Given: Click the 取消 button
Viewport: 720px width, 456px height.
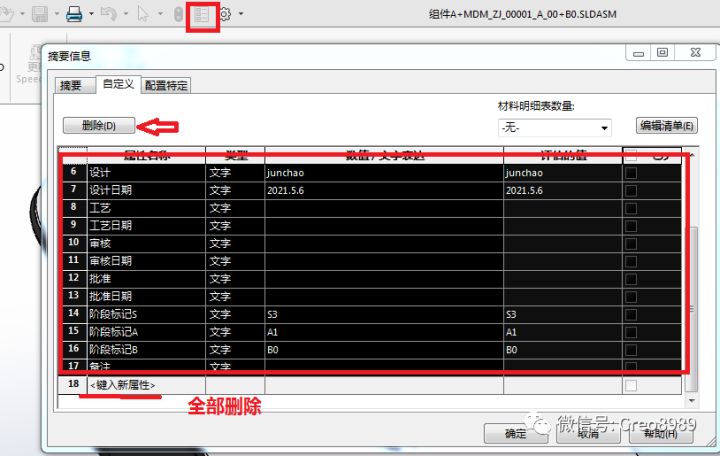Looking at the screenshot, I should click(x=588, y=433).
